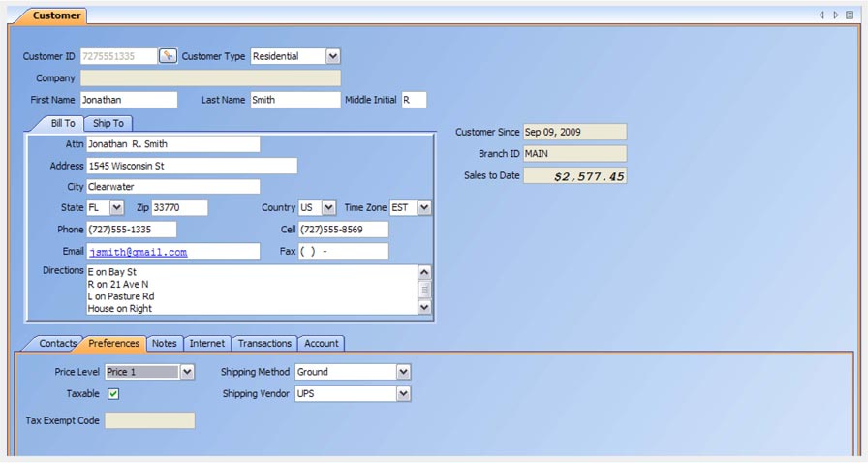Select the Customer tab

[x=53, y=15]
